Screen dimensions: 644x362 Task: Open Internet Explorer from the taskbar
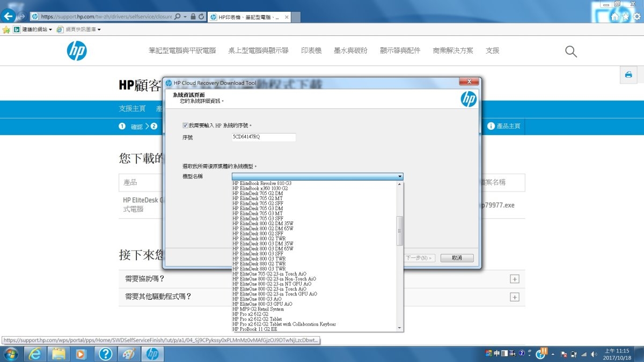point(35,354)
